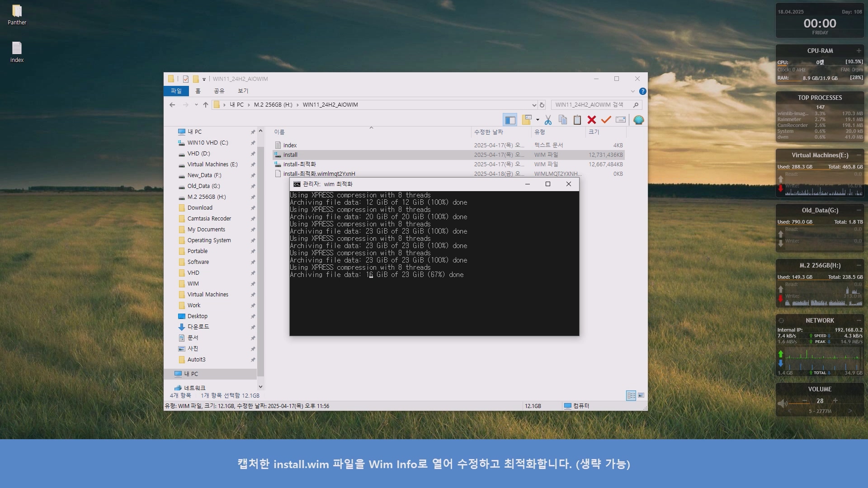Open the 보기 ribbon tab
Image resolution: width=868 pixels, height=488 pixels.
243,91
